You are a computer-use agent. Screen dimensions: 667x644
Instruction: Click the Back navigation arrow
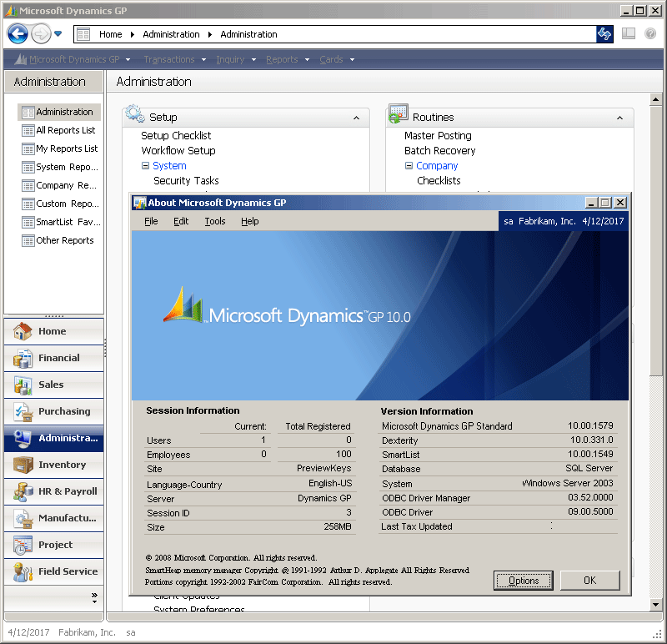18,33
